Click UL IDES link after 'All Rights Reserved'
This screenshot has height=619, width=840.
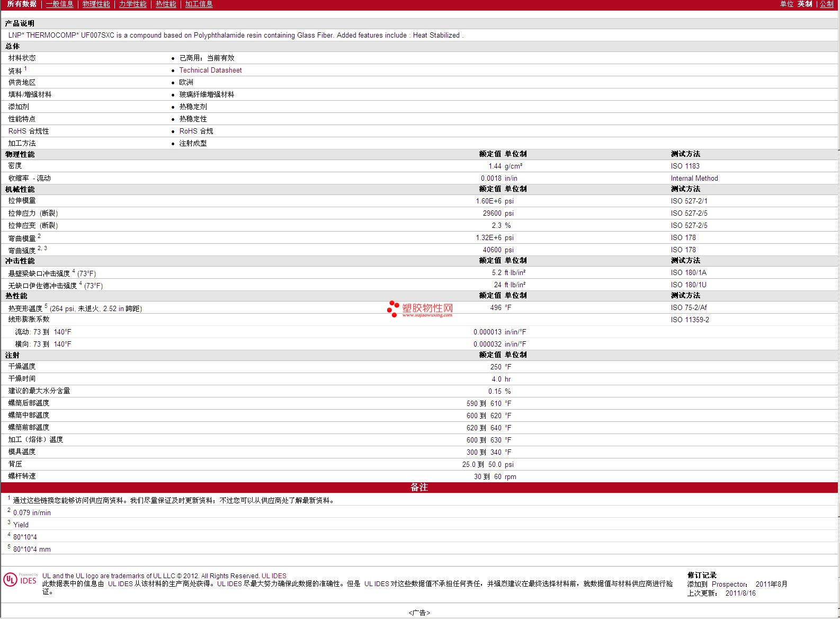click(274, 576)
